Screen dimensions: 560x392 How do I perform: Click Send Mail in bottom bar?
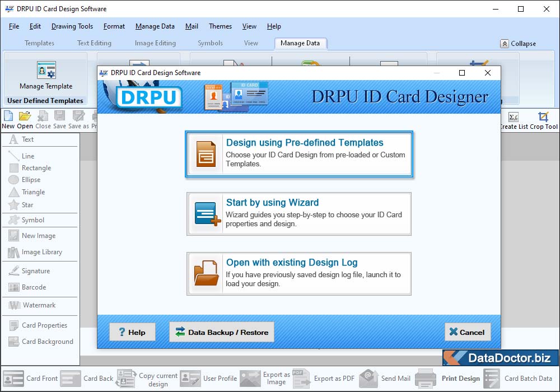pos(385,379)
